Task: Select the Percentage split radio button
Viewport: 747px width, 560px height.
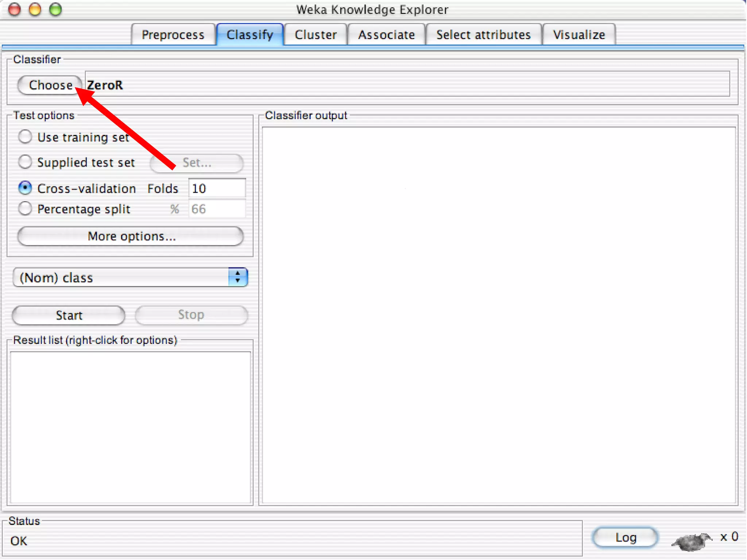Action: 25,209
